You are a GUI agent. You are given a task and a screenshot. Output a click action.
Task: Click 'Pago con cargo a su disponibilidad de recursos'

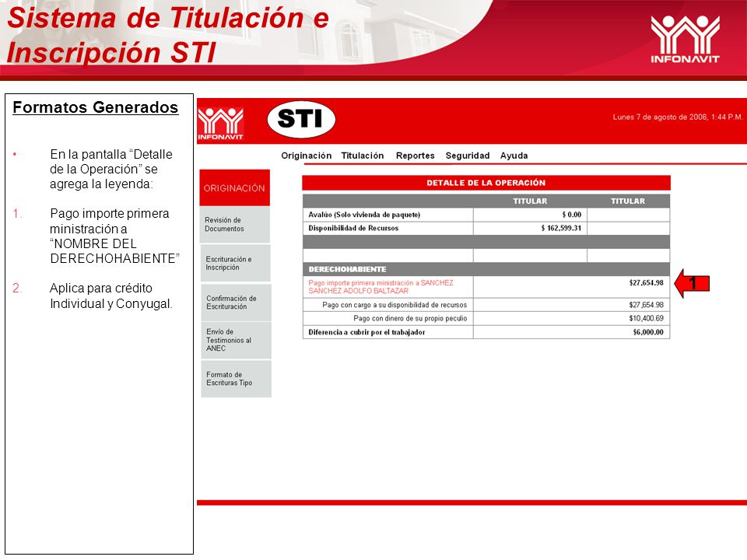(x=395, y=305)
